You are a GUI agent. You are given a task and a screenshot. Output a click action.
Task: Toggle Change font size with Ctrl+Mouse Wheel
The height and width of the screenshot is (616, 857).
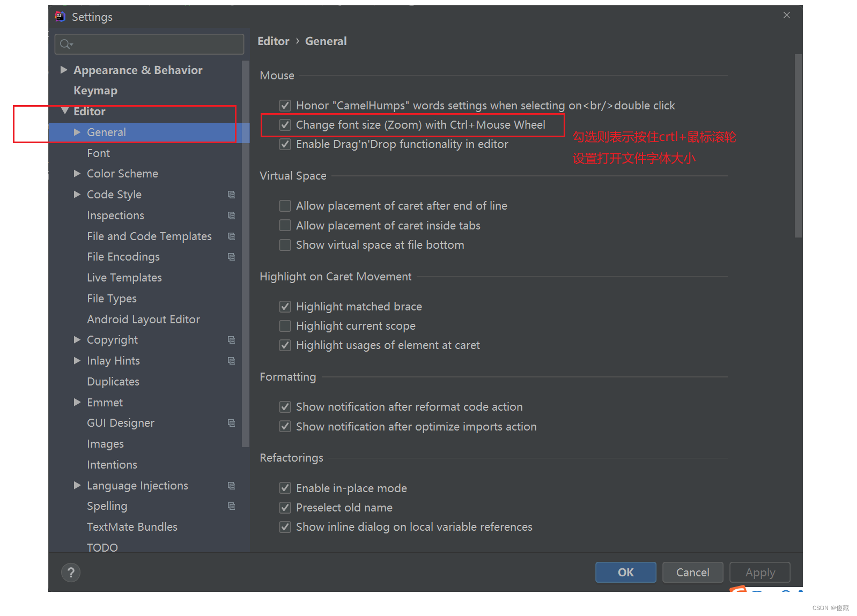tap(285, 125)
